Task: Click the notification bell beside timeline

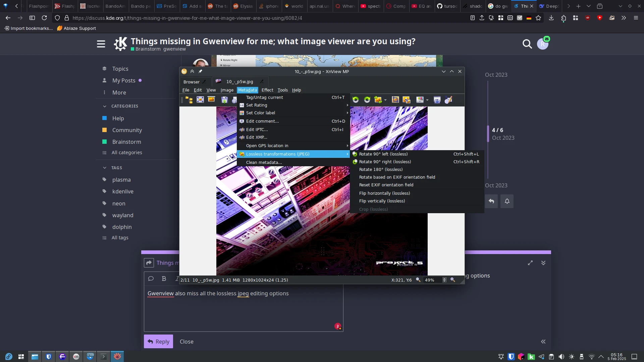Action: point(507,201)
